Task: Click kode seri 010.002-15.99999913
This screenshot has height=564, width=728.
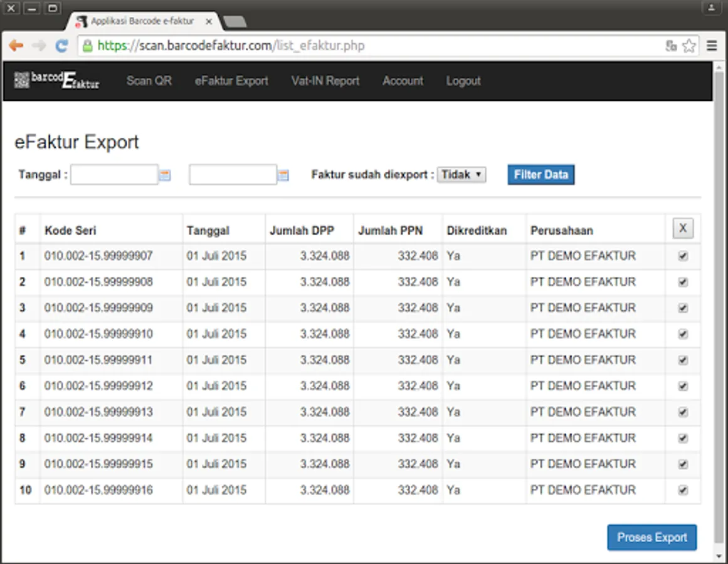Action: click(98, 412)
